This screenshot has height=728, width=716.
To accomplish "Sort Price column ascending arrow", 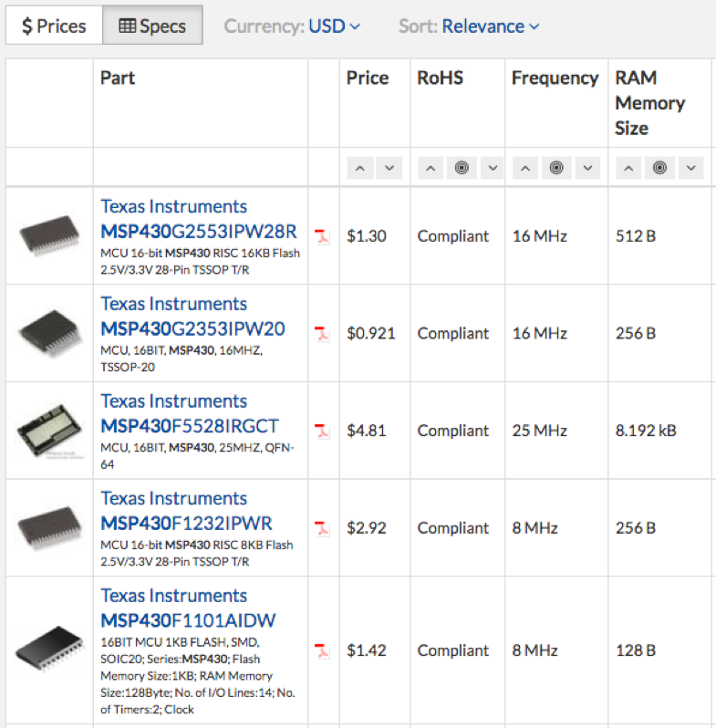I will [x=360, y=168].
